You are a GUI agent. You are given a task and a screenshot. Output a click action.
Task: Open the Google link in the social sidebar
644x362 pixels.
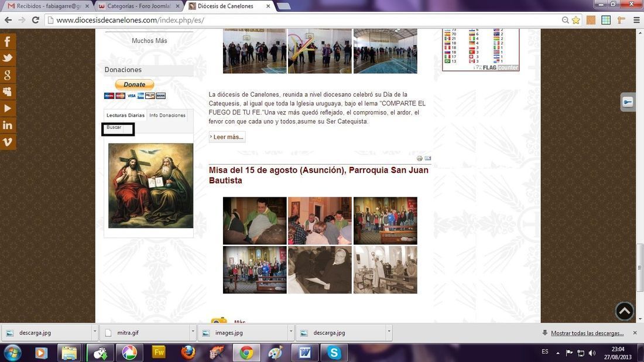[x=8, y=75]
